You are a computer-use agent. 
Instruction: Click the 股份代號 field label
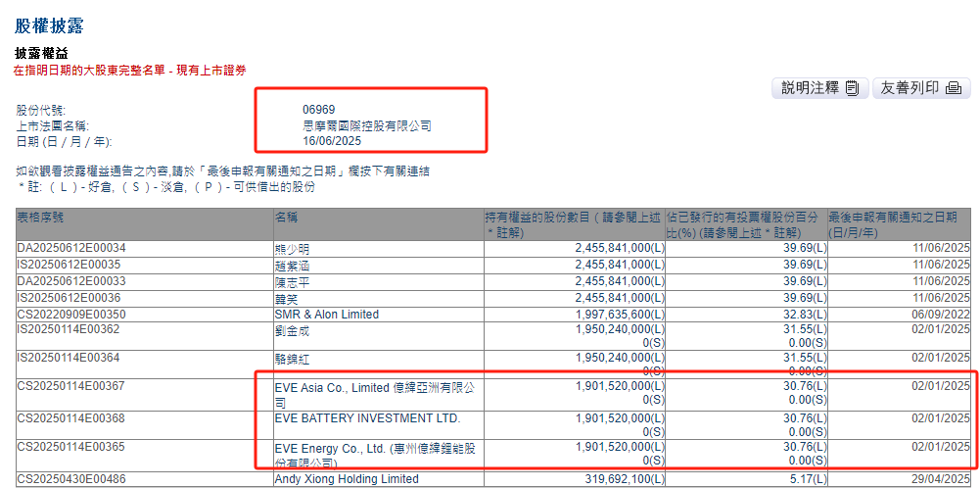point(40,111)
